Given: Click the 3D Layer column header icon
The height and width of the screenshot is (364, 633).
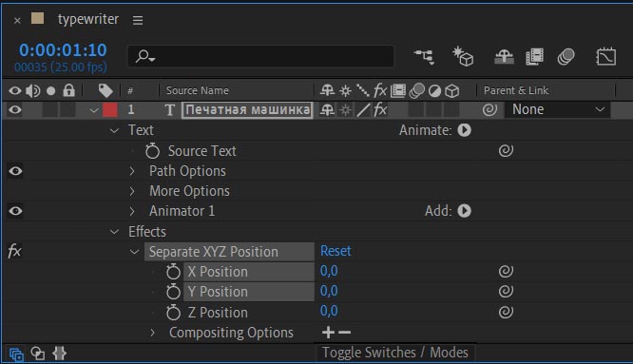Looking at the screenshot, I should click(452, 91).
